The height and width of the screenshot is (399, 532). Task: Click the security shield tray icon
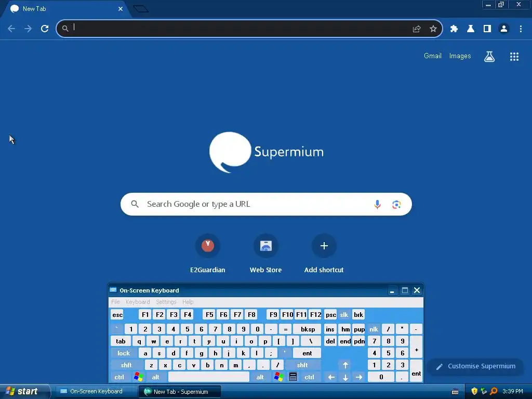tap(474, 391)
